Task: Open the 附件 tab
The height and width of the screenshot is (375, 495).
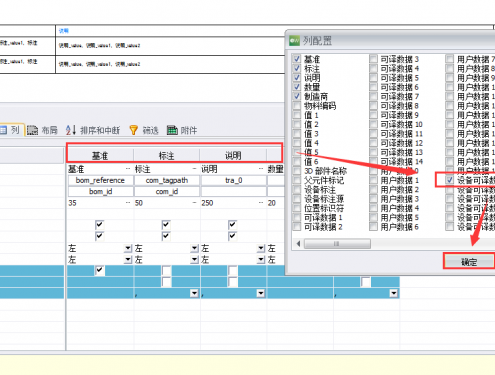Action: coord(182,130)
